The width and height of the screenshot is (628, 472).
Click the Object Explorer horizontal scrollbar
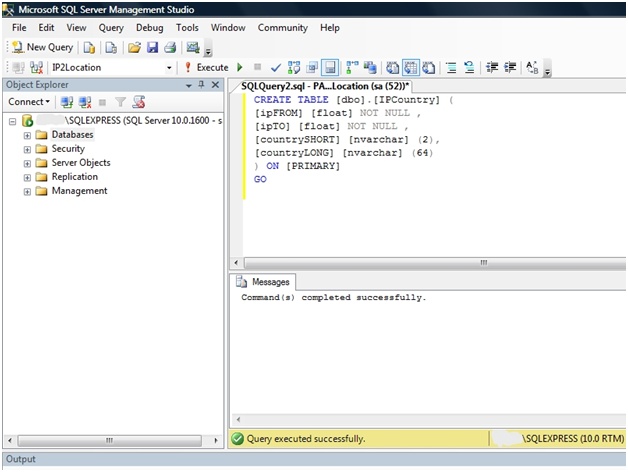tap(109, 440)
